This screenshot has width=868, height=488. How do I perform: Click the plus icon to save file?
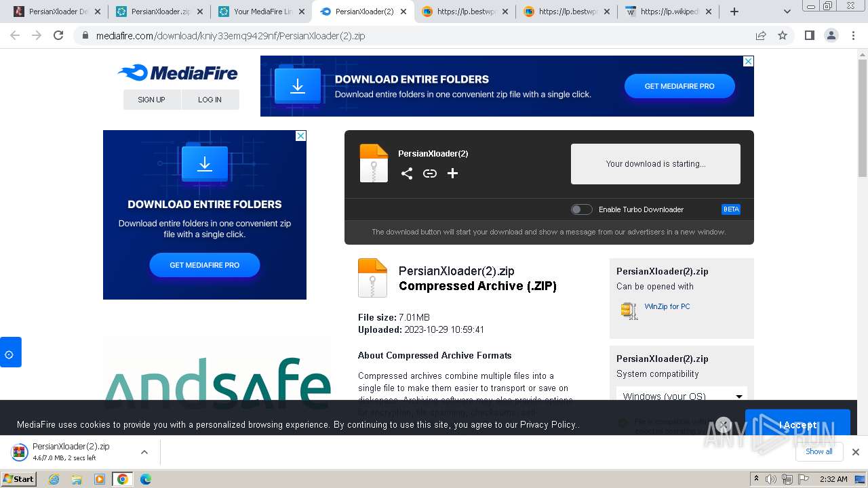[x=452, y=174]
